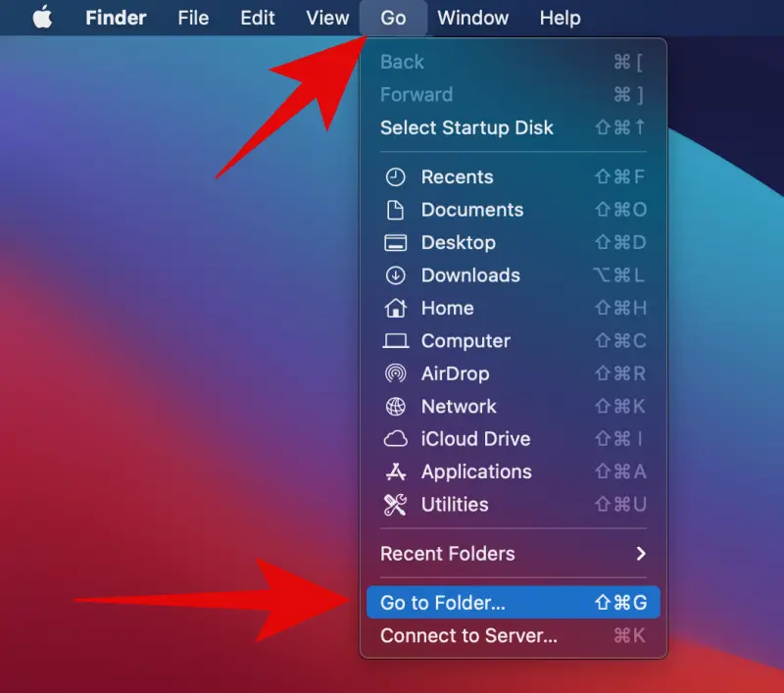Select the Utilities label text
Screen dimensions: 784x693
(x=455, y=505)
